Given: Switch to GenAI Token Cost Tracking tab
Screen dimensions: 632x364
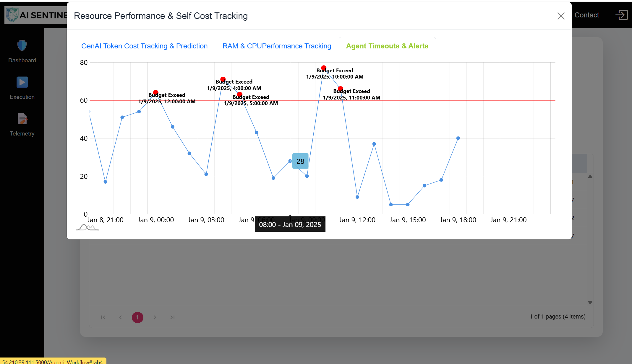Looking at the screenshot, I should coord(144,46).
